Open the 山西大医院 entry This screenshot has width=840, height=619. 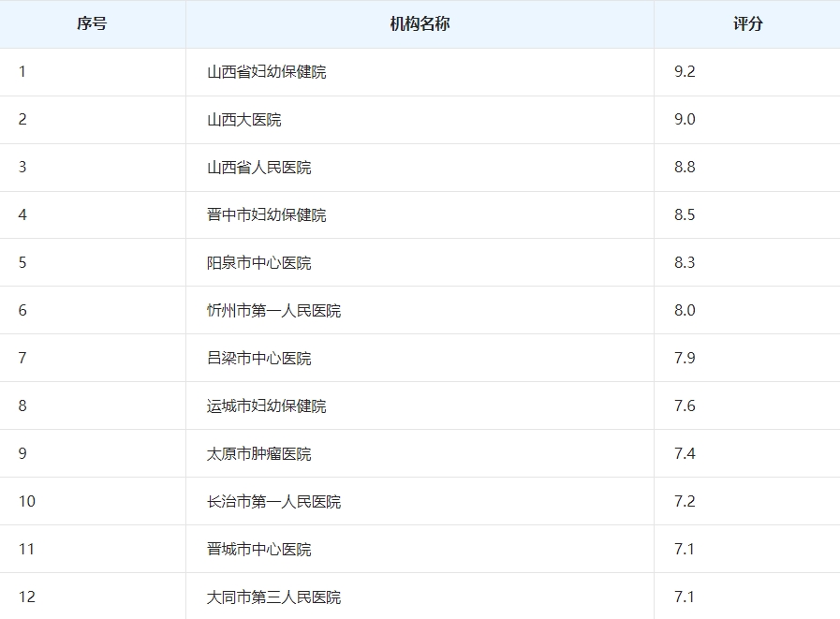pos(243,120)
